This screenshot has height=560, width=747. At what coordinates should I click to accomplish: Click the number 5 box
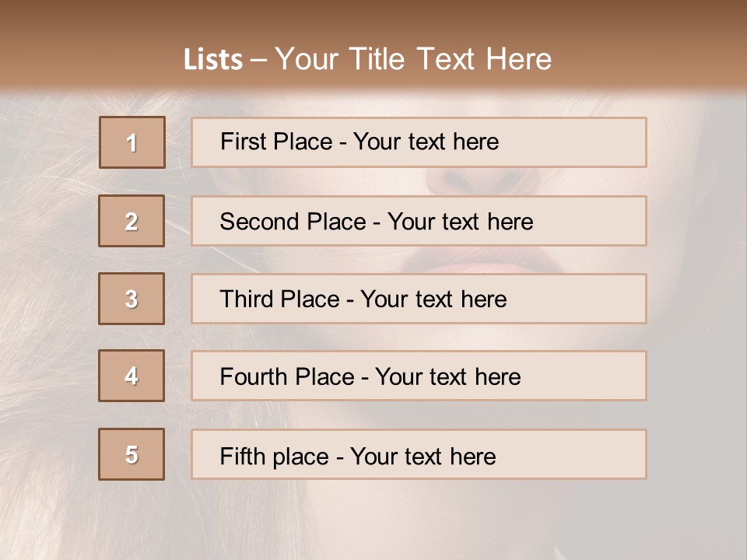pos(132,454)
